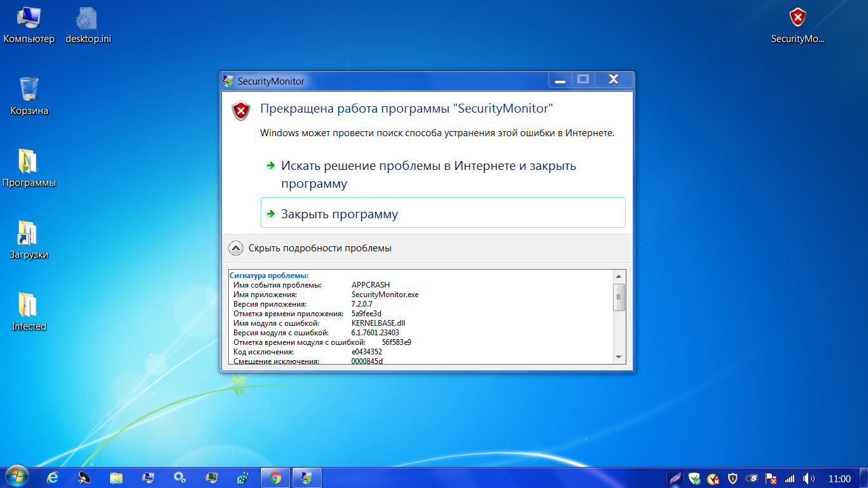Click the Имя события проблемы label

pyautogui.click(x=277, y=285)
